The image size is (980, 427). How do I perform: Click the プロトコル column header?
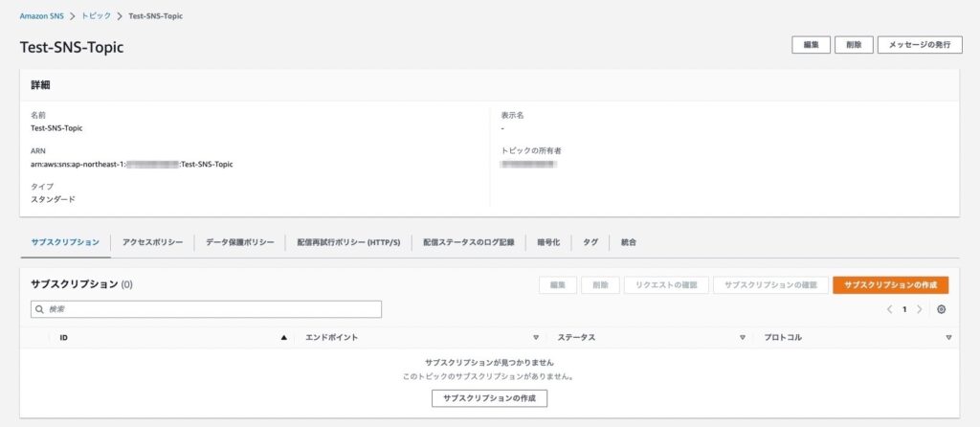[783, 338]
